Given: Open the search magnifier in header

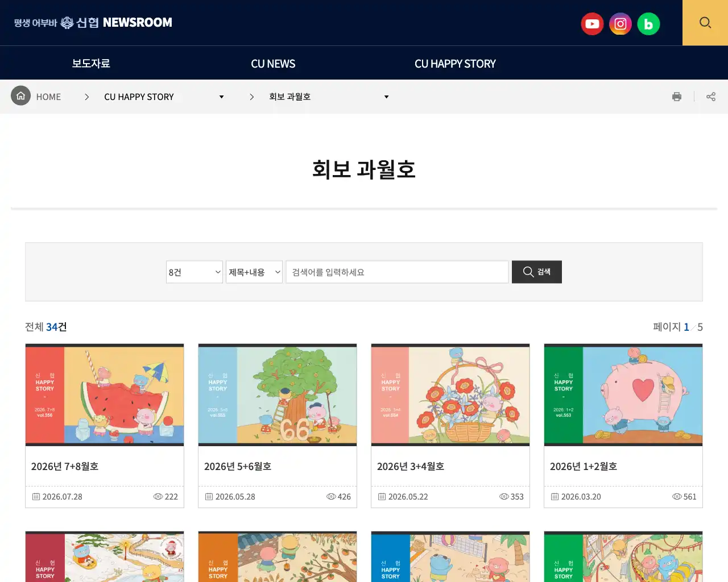Looking at the screenshot, I should pyautogui.click(x=705, y=23).
